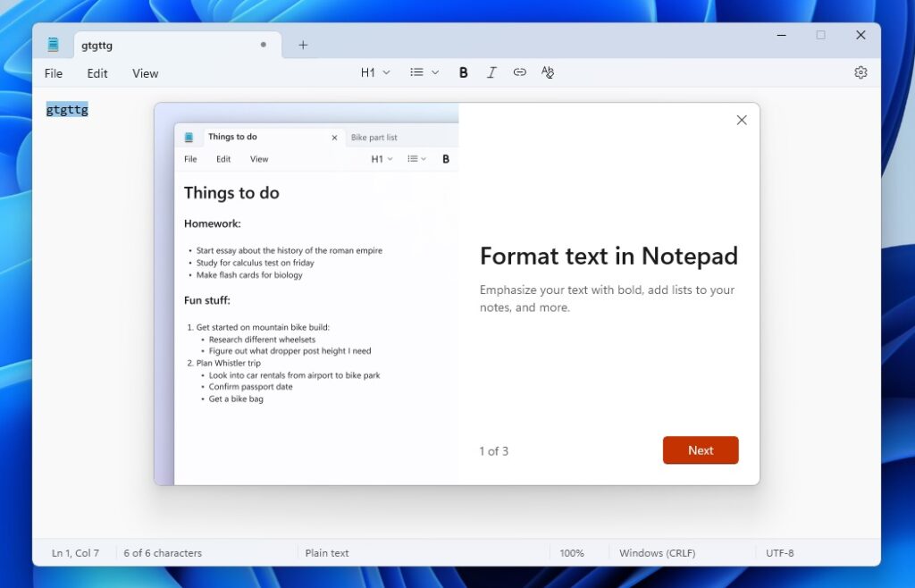Create a bulleted list
This screenshot has height=588, width=915.
416,72
